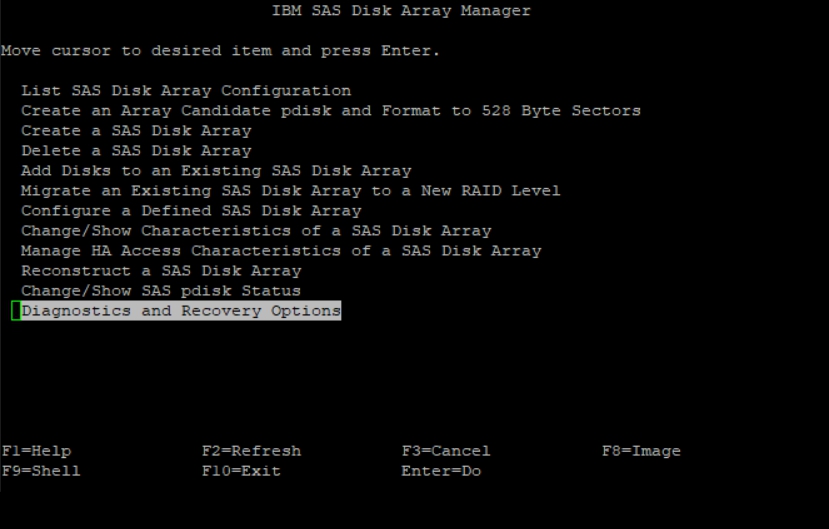
Task: Click the F1=Help function key label
Action: click(x=36, y=451)
